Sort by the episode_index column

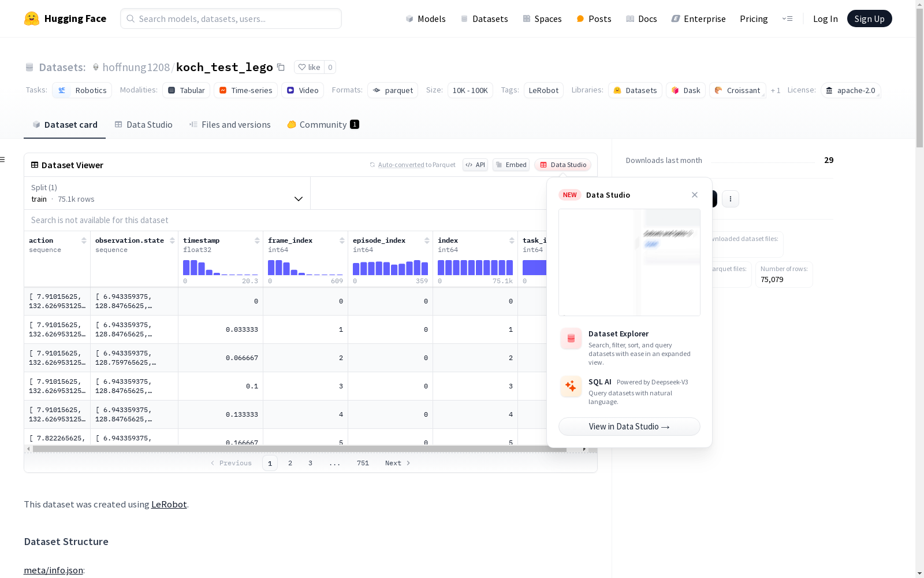[427, 240]
